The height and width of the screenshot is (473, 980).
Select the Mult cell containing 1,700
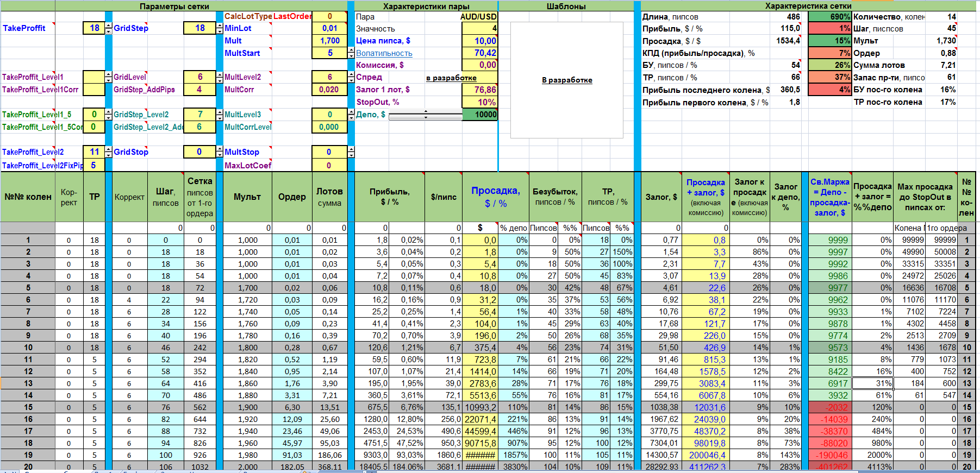pyautogui.click(x=329, y=41)
